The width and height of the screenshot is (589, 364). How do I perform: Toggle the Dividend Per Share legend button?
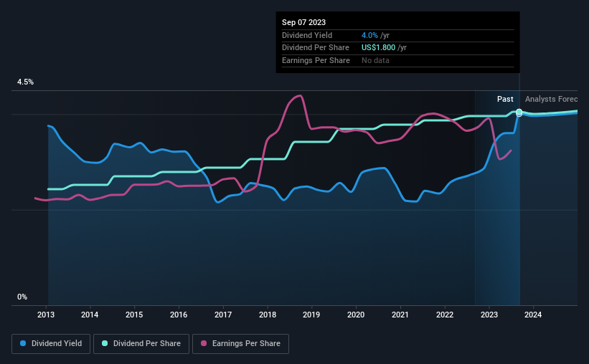[x=141, y=344]
